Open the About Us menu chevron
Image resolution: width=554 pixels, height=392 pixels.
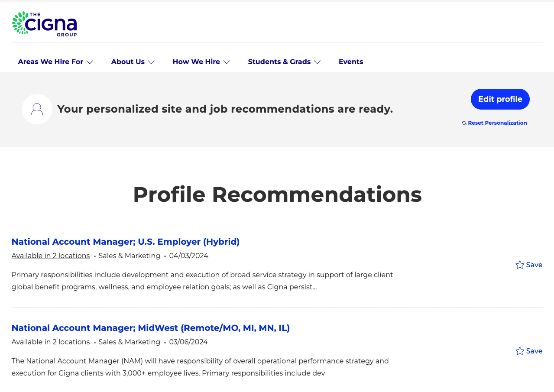151,62
